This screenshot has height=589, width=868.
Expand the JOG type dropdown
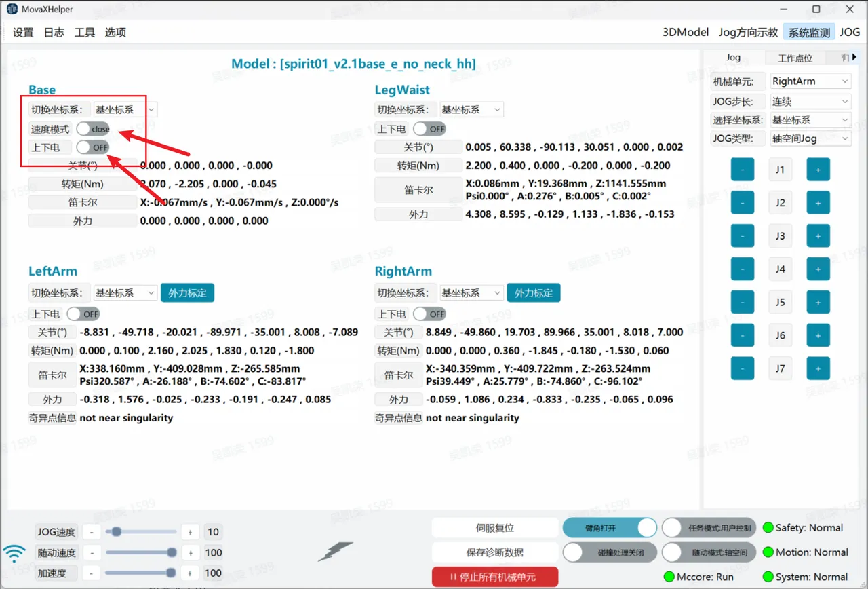[810, 138]
